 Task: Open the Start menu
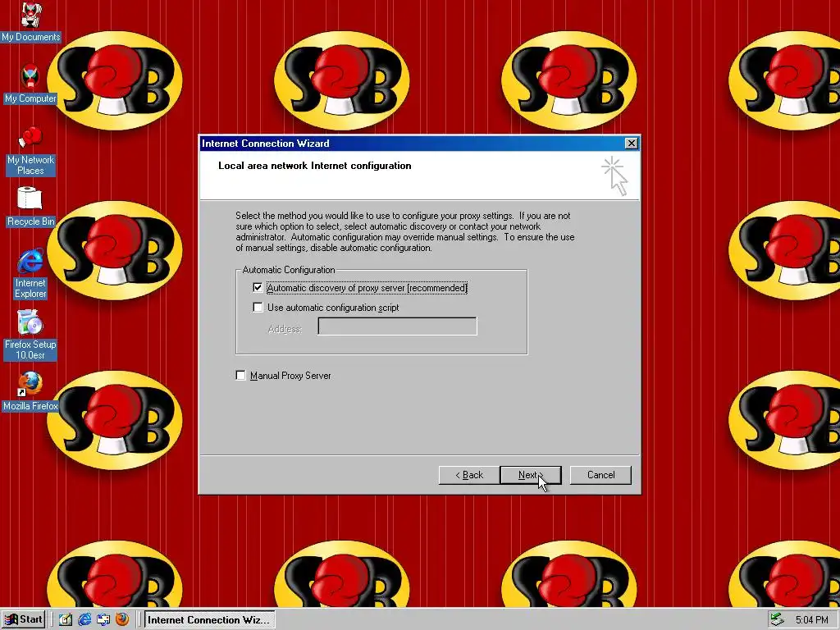coord(22,620)
